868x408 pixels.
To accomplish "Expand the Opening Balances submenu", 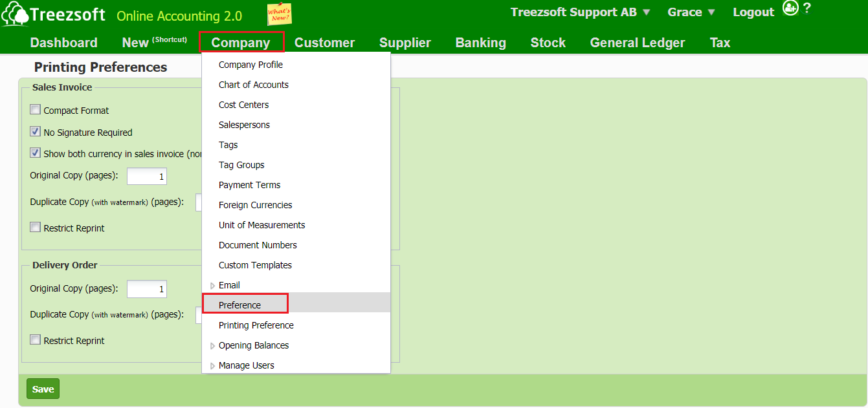I will tap(296, 345).
